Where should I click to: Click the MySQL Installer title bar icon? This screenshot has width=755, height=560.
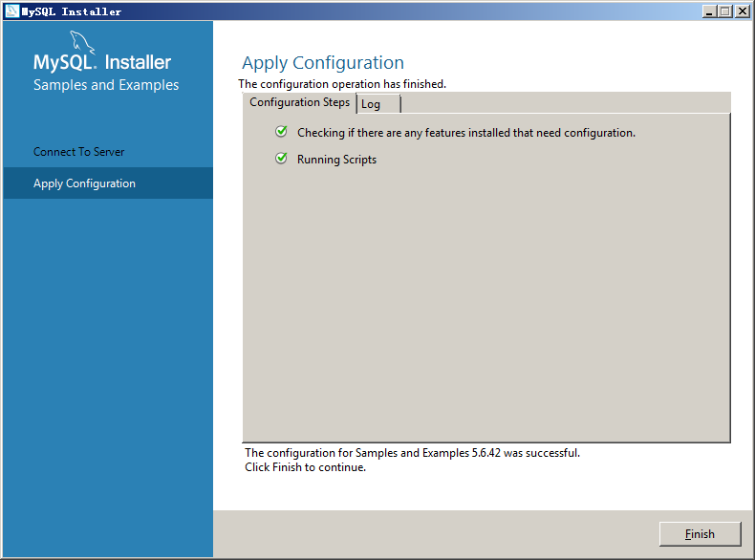point(11,11)
